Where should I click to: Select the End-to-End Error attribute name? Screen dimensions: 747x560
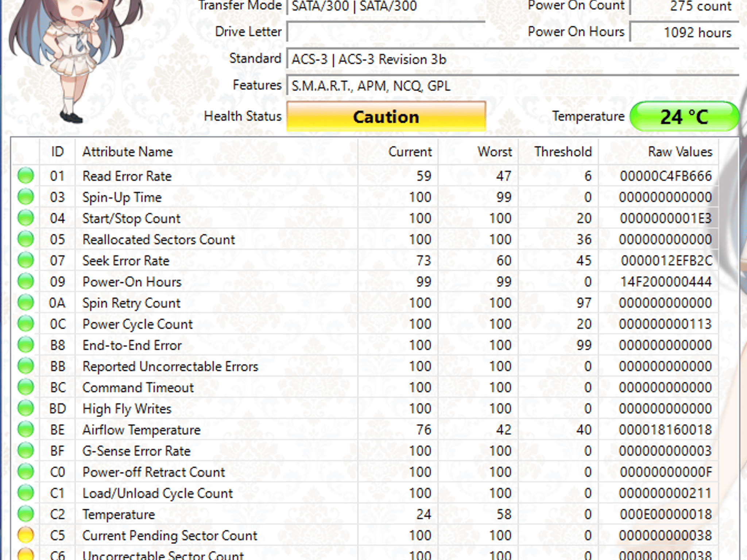[132, 345]
